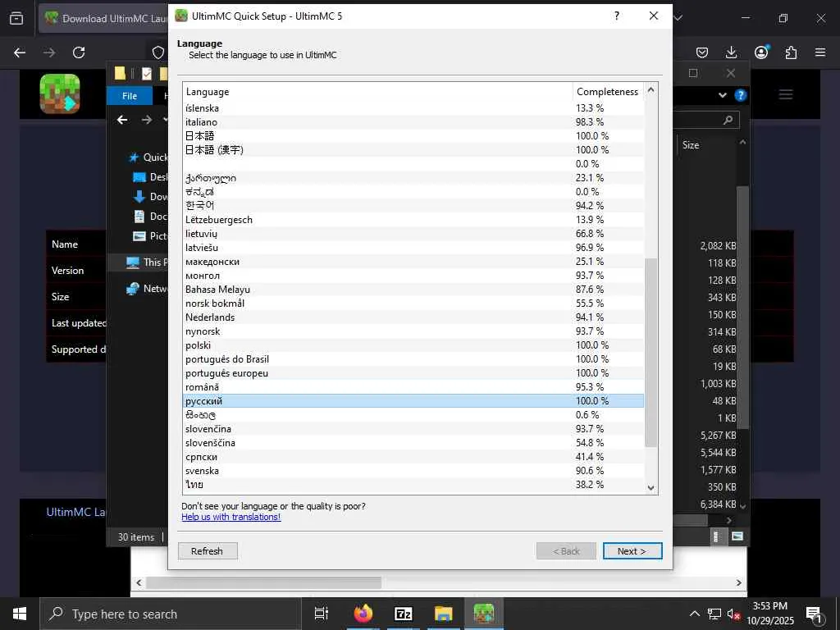The height and width of the screenshot is (630, 840).
Task: Switch Explorer to details view
Action: click(715, 536)
